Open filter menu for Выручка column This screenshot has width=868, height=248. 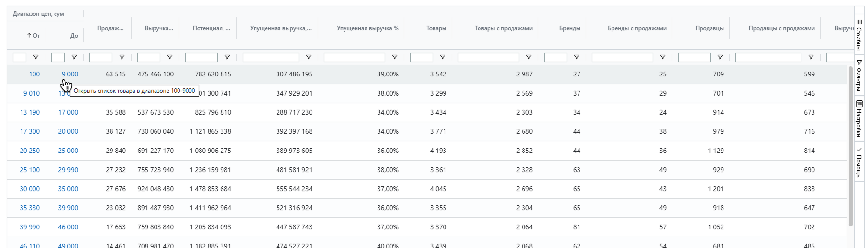coord(170,57)
